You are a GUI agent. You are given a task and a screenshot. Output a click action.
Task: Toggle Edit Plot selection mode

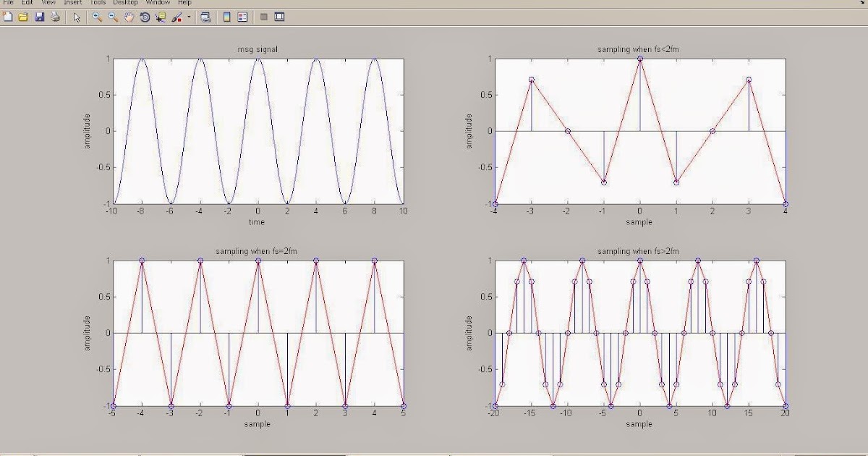[77, 17]
